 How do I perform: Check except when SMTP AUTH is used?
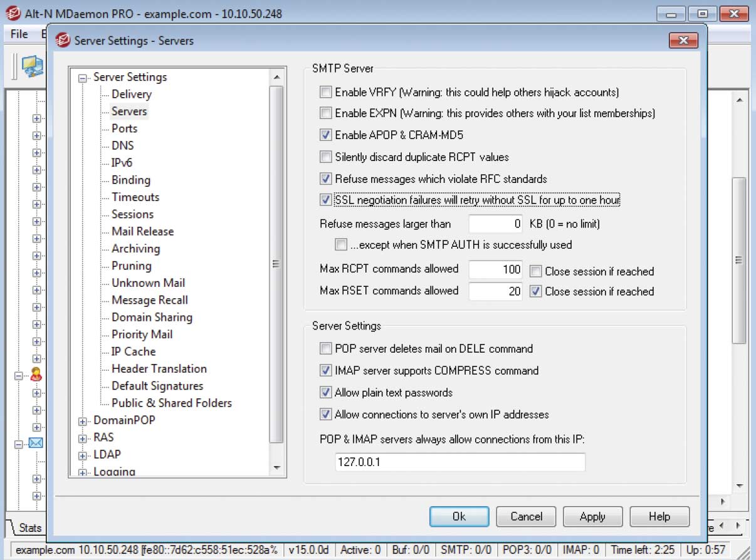[x=341, y=245]
